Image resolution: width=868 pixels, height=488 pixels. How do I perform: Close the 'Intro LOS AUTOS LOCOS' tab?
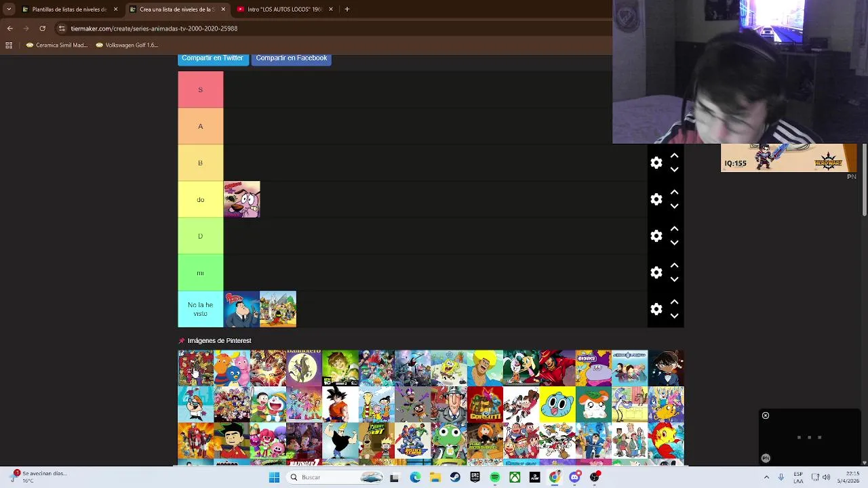pos(331,9)
